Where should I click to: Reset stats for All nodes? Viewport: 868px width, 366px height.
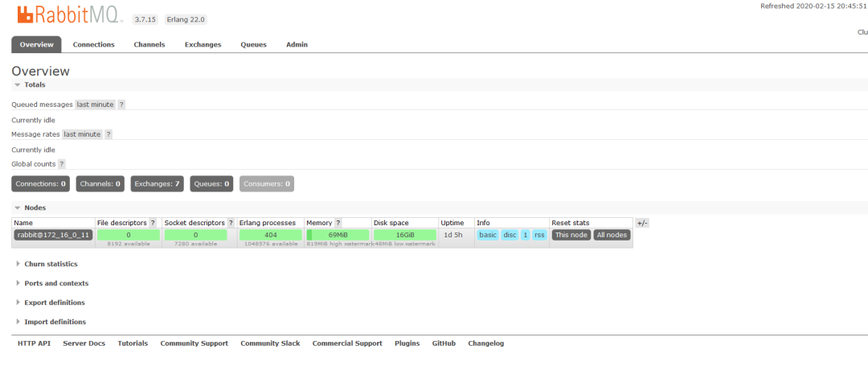point(612,235)
